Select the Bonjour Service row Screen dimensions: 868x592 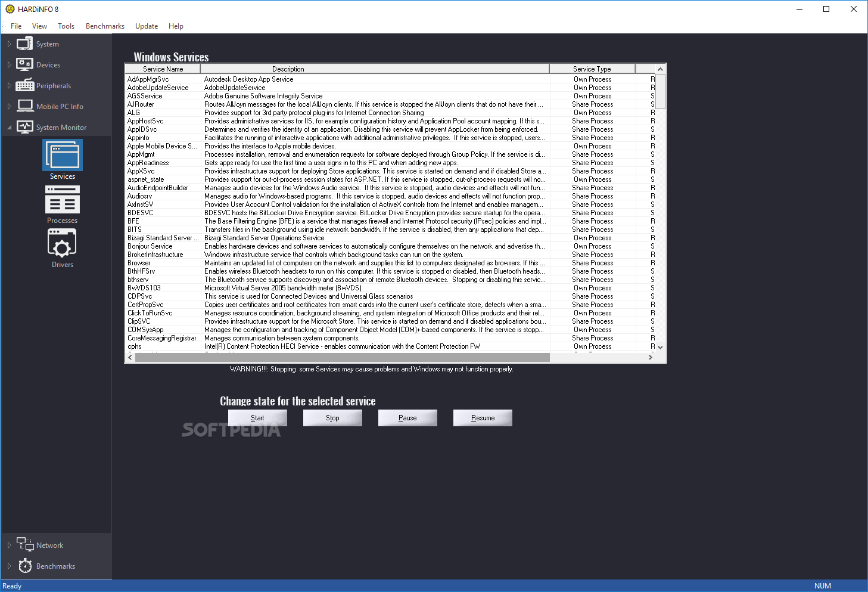click(390, 246)
